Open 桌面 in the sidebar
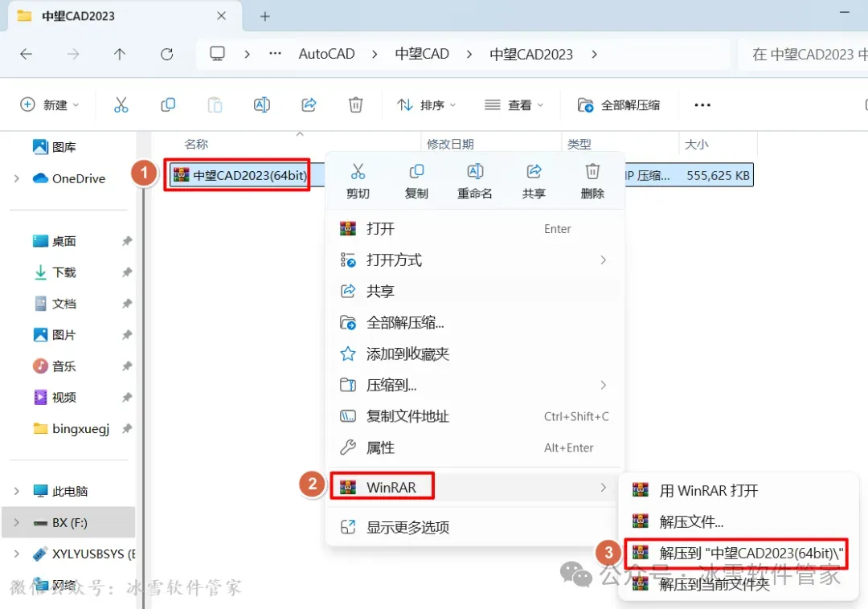 [x=55, y=241]
